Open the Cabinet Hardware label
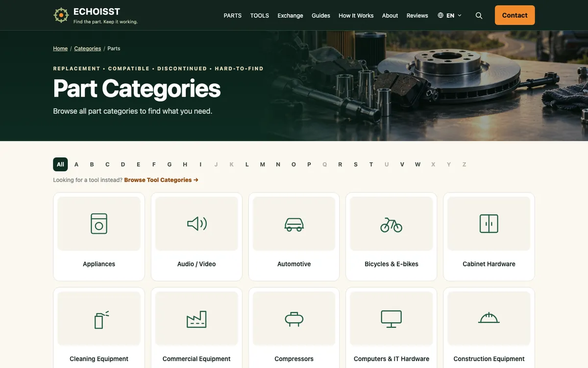Image resolution: width=588 pixels, height=368 pixels. point(489,264)
